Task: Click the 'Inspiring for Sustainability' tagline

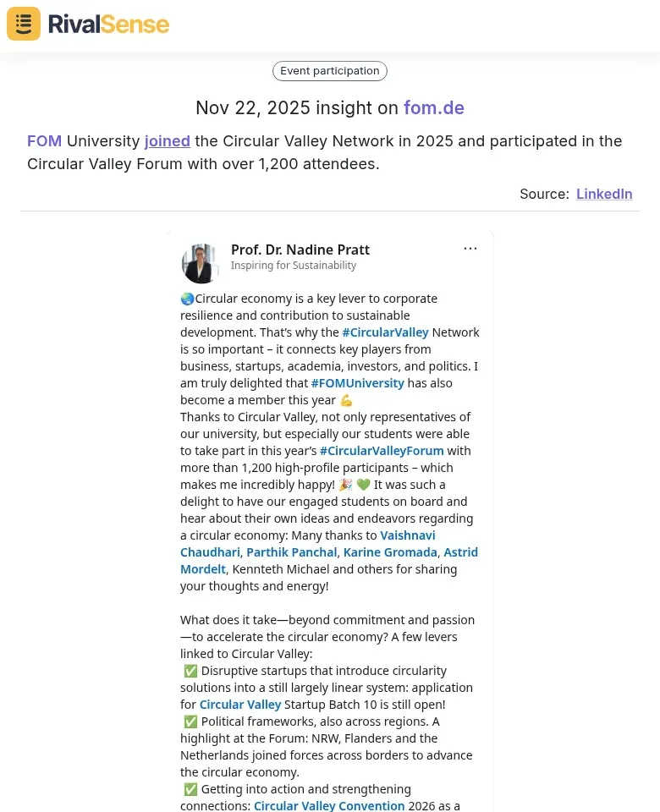Action: click(294, 266)
